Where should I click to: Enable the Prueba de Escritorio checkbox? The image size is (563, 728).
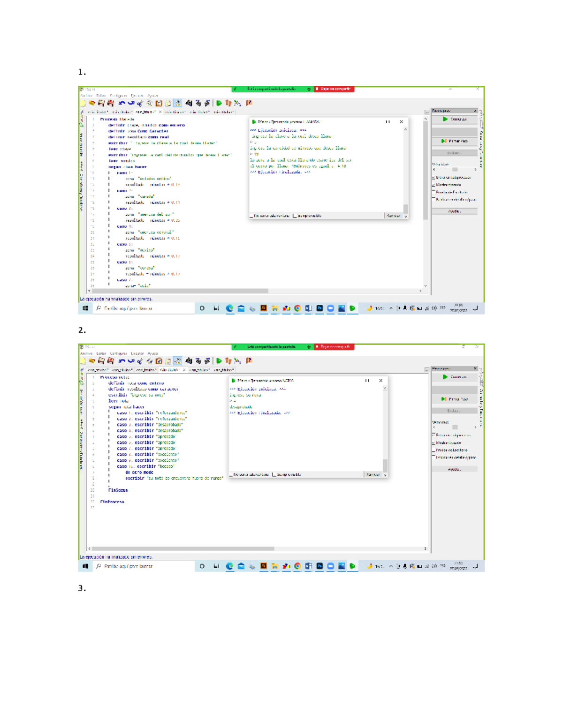tap(434, 192)
